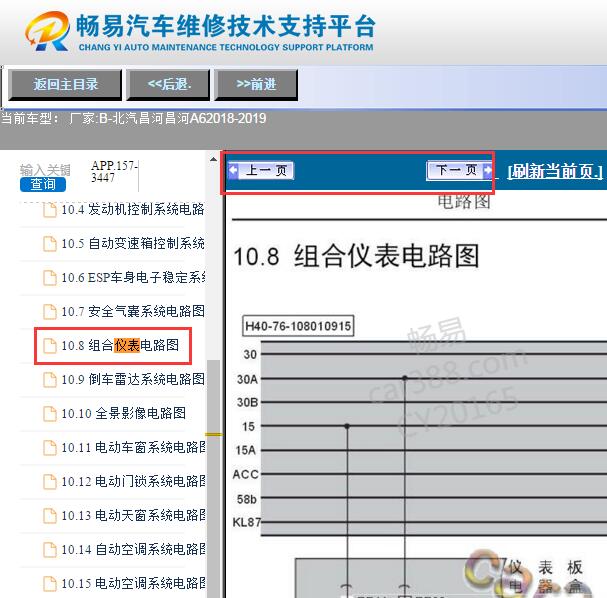Click document icon beside 10.14 item
Viewport: 607px width, 598px height.
click(x=50, y=550)
